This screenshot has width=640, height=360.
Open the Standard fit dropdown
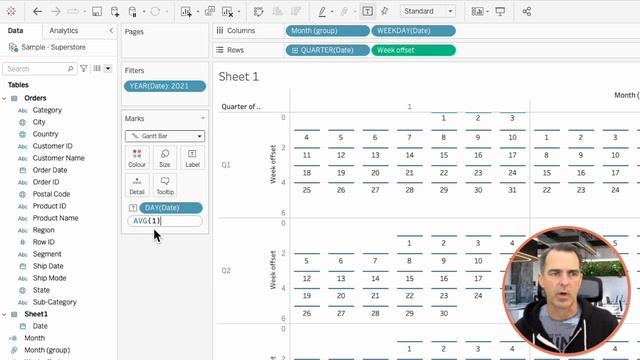[x=428, y=11]
